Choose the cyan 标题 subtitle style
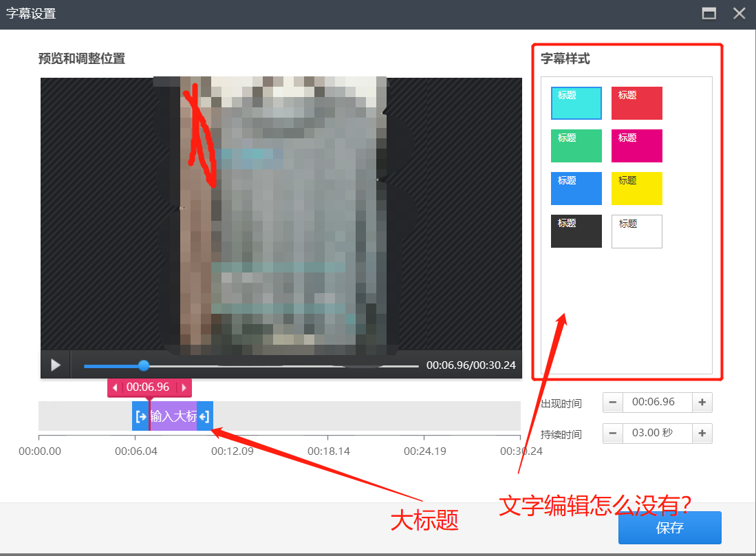The width and height of the screenshot is (756, 556). pyautogui.click(x=576, y=103)
